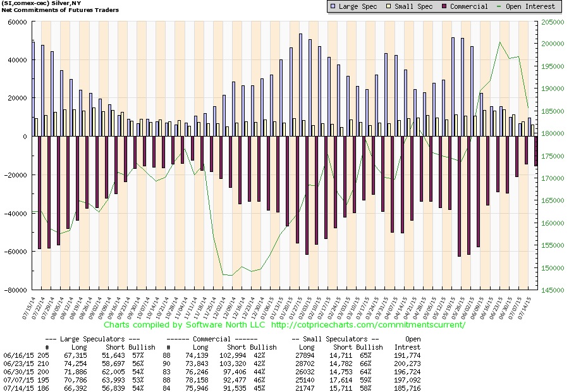Click the 57% bullish value

pyautogui.click(x=138, y=356)
